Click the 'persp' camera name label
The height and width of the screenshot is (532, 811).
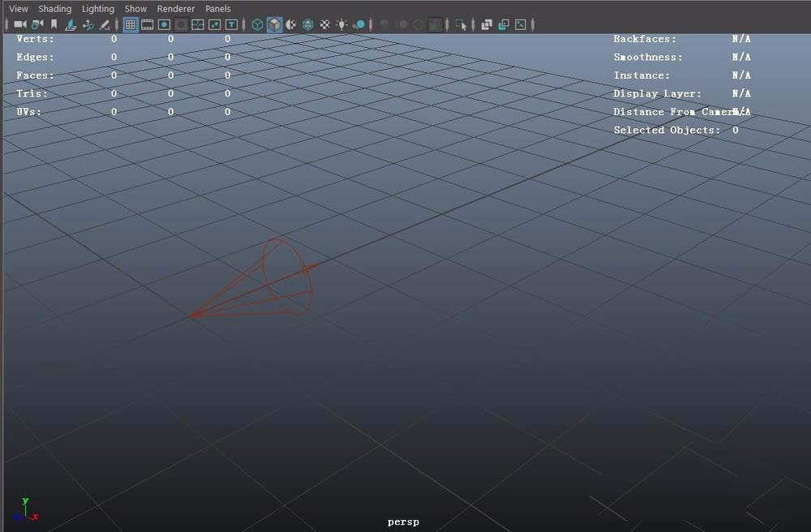(403, 521)
